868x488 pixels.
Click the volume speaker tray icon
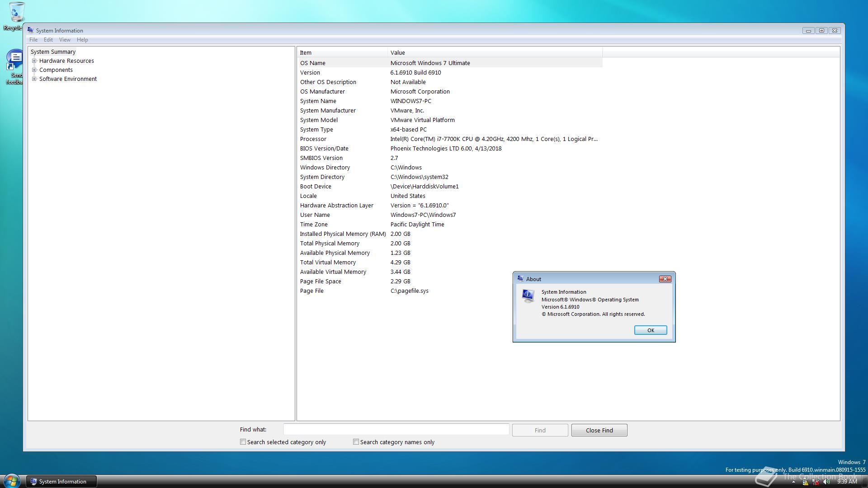(x=826, y=482)
